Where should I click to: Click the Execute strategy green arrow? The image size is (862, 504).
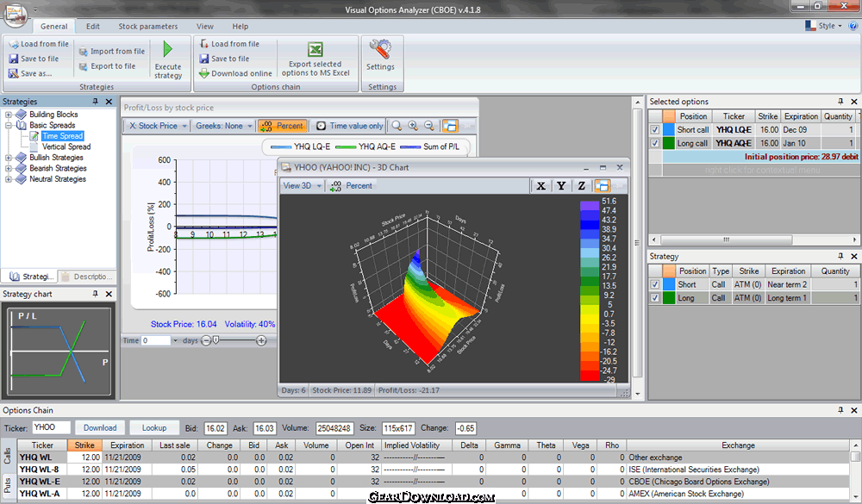pyautogui.click(x=168, y=49)
